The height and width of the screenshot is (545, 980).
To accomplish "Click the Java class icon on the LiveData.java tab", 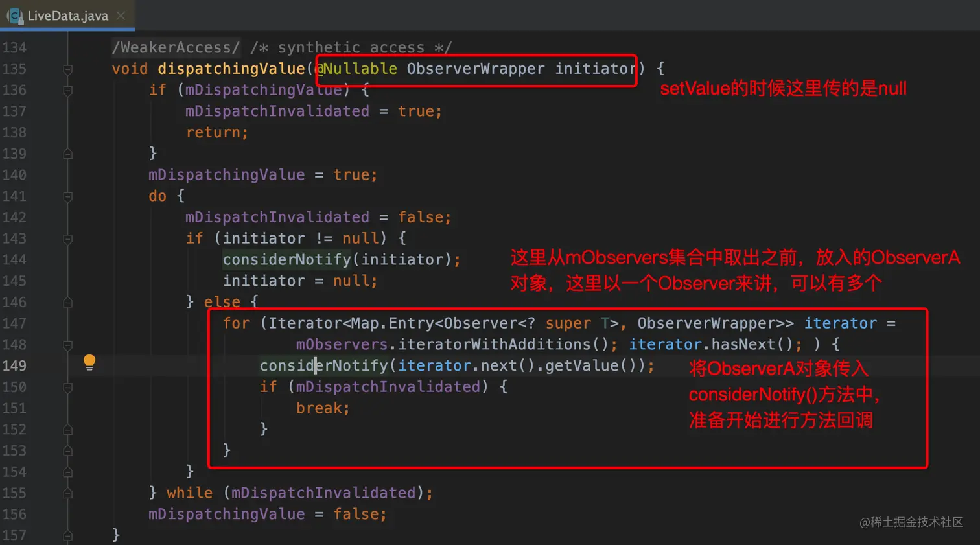I will click(13, 16).
